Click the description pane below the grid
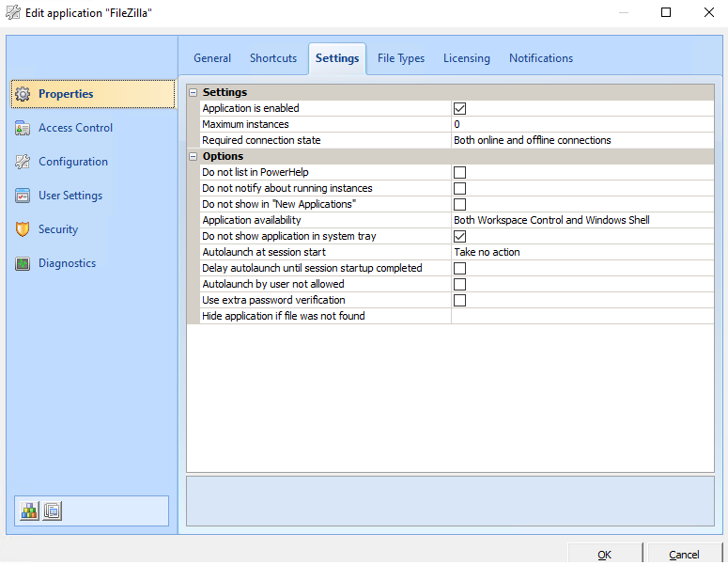Screen dimensions: 728x565 click(450, 501)
